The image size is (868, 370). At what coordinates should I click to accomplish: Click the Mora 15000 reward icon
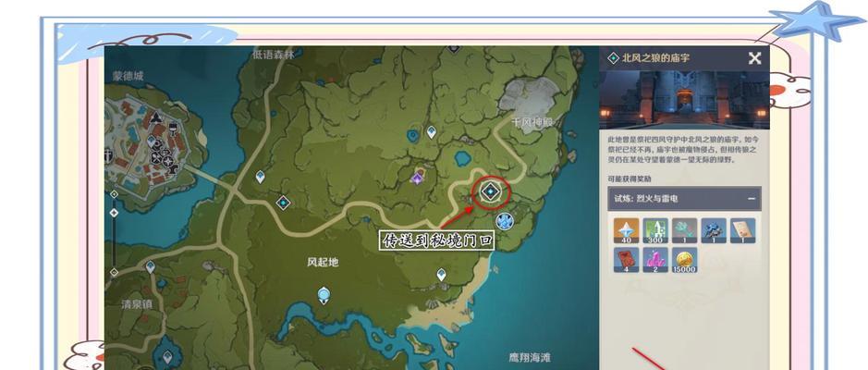click(685, 261)
